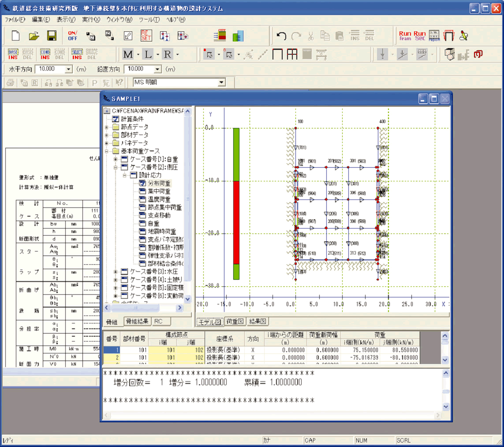Viewport: 504px width, 447px height.
Task: Collapse the 基本荷重ケース tree node
Action: 107,151
